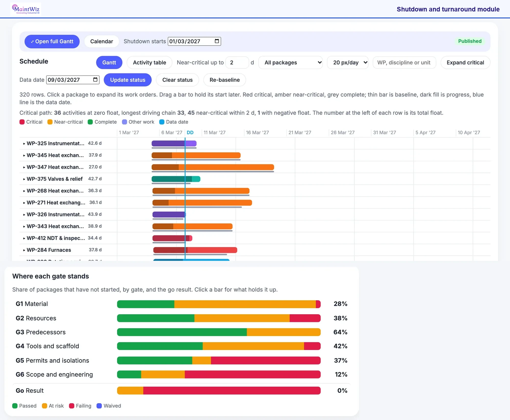Image resolution: width=510 pixels, height=420 pixels.
Task: Click Re-baseline button
Action: pyautogui.click(x=225, y=80)
